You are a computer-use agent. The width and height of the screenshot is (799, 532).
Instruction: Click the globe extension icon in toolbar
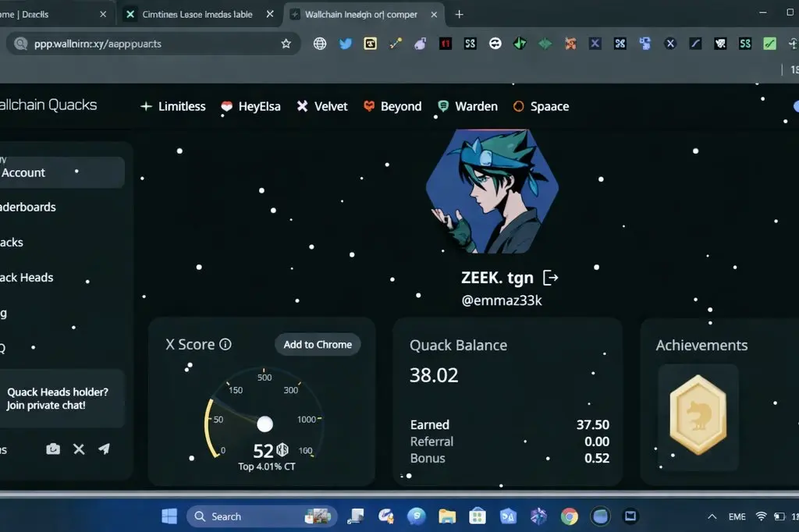(319, 44)
